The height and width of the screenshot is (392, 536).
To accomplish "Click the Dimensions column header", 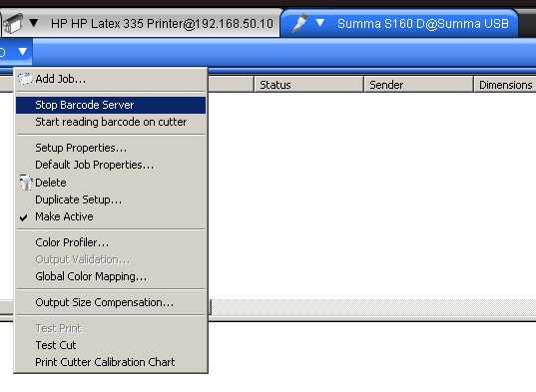I will (505, 85).
